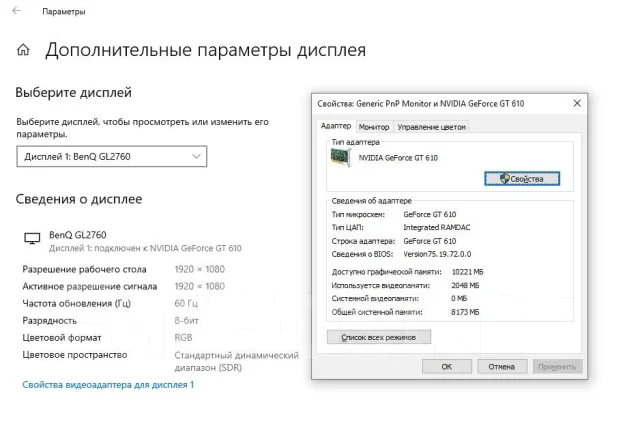640x424 pixels.
Task: Click the graphics card adapter icon
Action: tap(340, 158)
